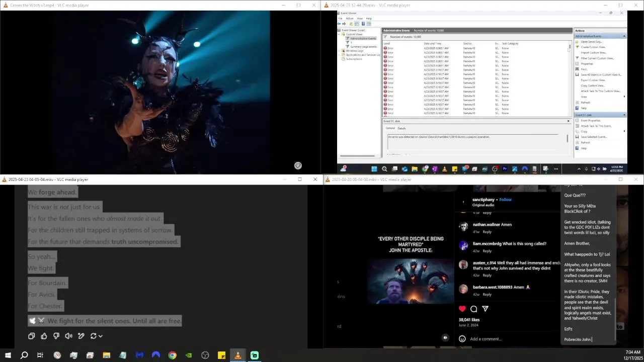The height and width of the screenshot is (362, 644).
Task: Open the View menu in Event Viewer
Action: pyautogui.click(x=360, y=19)
